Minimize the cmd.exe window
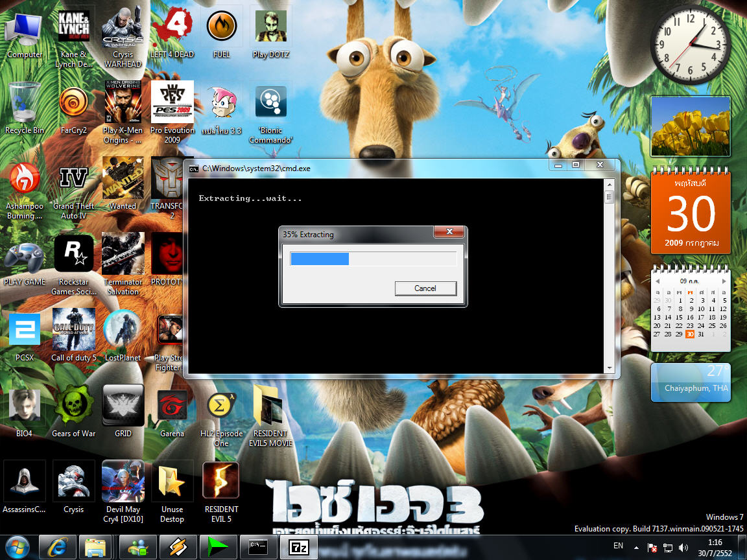Viewport: 747px width, 560px height. [x=558, y=165]
